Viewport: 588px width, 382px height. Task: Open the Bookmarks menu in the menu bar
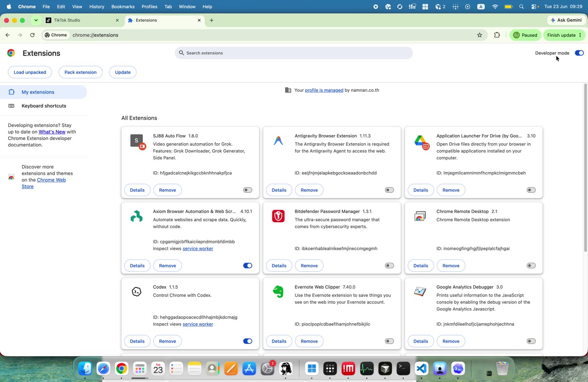point(123,7)
